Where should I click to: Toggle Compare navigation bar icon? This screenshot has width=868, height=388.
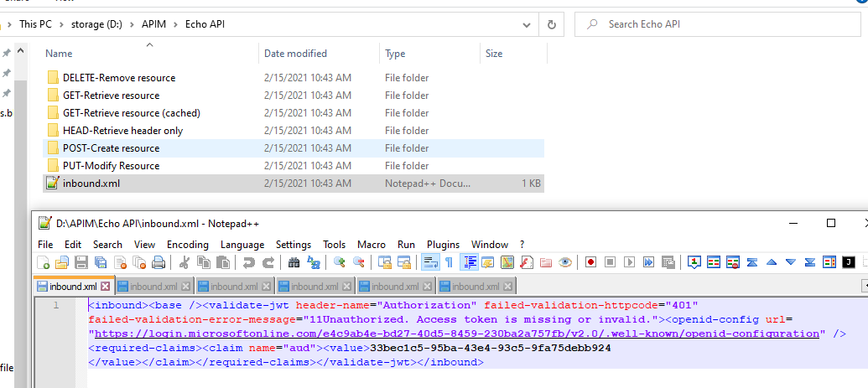tap(829, 262)
